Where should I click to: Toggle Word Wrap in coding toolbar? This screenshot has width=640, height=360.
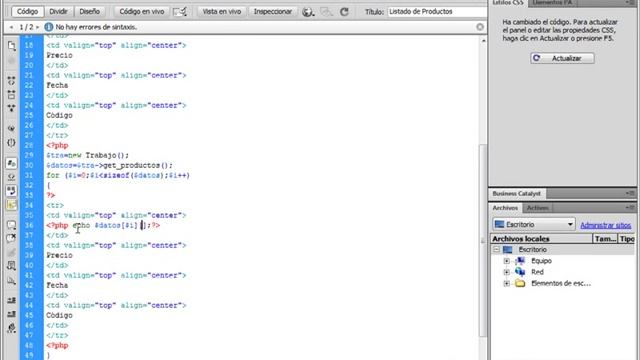(11, 191)
